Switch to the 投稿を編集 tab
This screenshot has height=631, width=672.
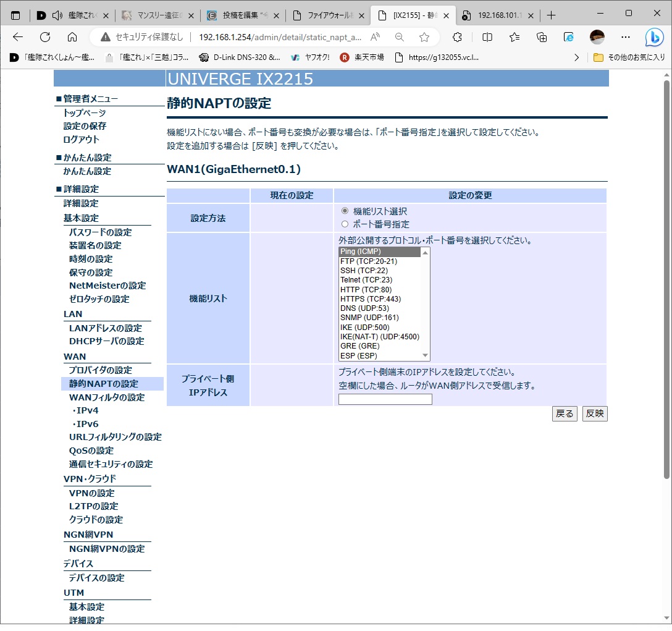point(243,16)
